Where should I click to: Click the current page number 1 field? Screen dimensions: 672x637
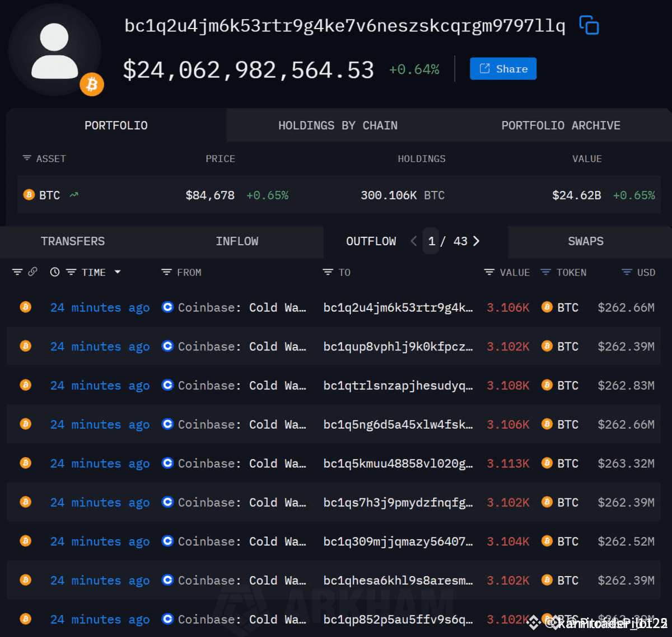point(431,241)
